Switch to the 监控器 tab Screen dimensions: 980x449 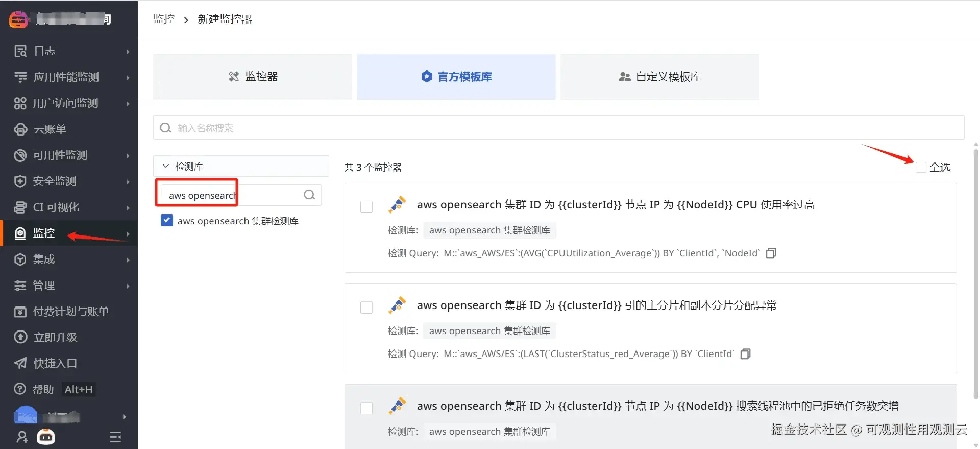(253, 77)
